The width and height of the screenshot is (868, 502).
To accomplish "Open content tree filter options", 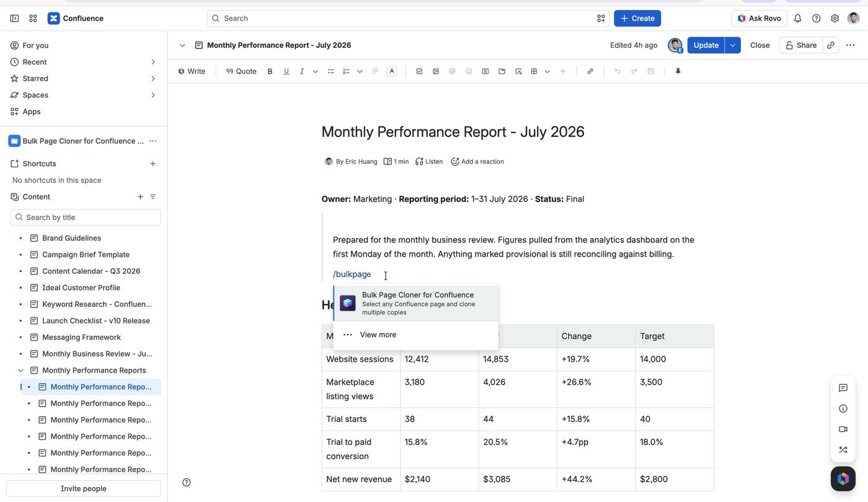I will [x=153, y=197].
